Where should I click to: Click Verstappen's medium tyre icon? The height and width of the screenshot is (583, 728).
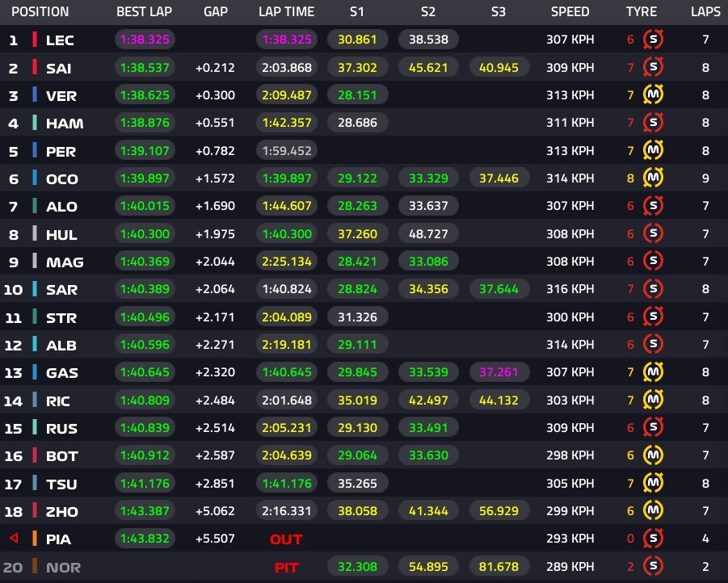click(x=653, y=95)
